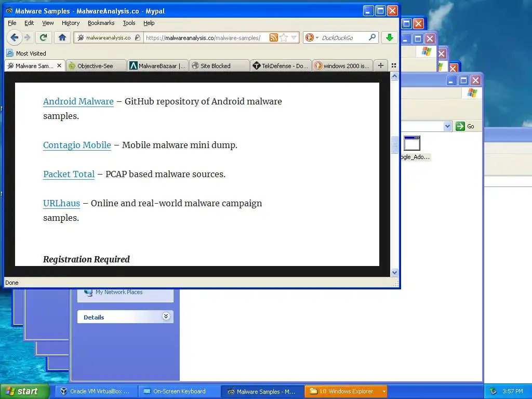The image size is (532, 399).
Task: Click the Mypal title bar app icon
Action: [x=9, y=10]
